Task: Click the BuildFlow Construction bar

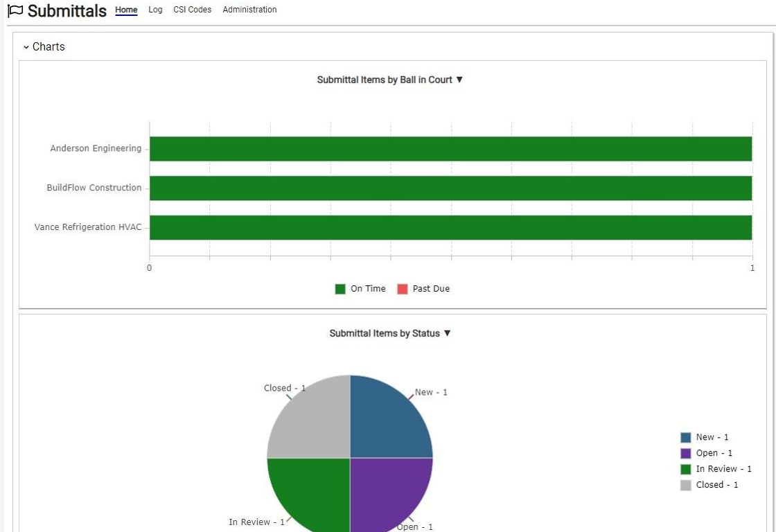Action: [451, 188]
